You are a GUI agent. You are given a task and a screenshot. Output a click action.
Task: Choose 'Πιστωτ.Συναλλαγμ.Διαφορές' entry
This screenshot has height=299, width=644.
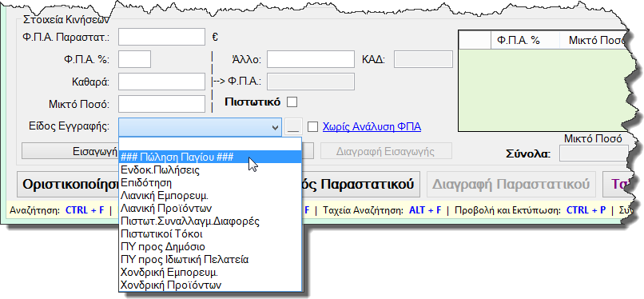[x=210, y=221]
